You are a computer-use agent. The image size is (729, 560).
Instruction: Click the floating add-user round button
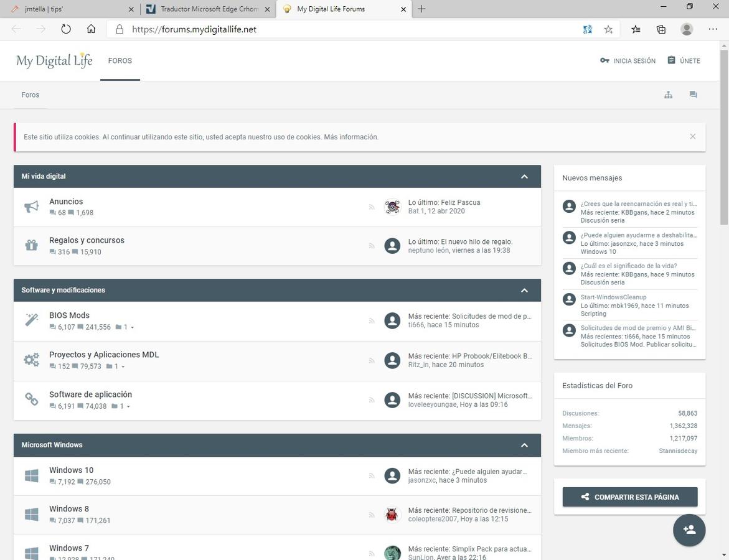pos(689,530)
